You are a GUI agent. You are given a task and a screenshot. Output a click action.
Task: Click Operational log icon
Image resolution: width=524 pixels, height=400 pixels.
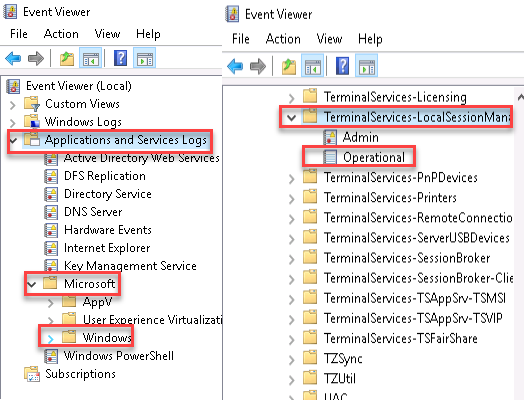[330, 157]
